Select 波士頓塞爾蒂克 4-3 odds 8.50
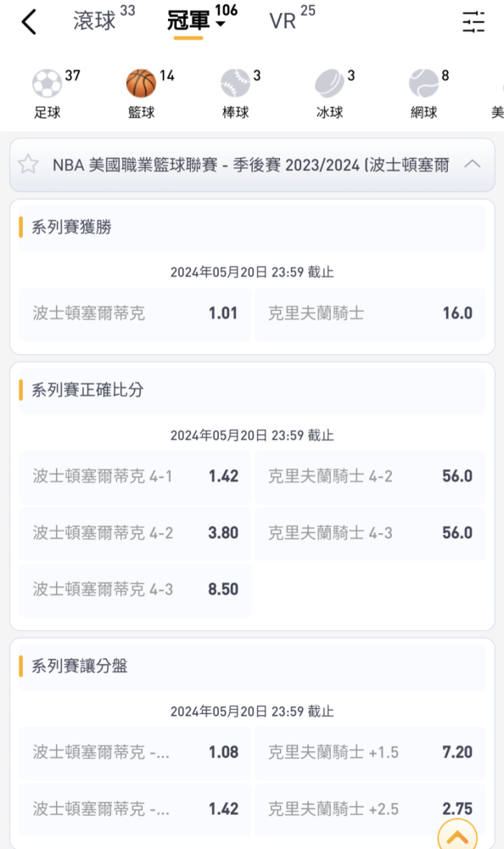 click(x=136, y=590)
